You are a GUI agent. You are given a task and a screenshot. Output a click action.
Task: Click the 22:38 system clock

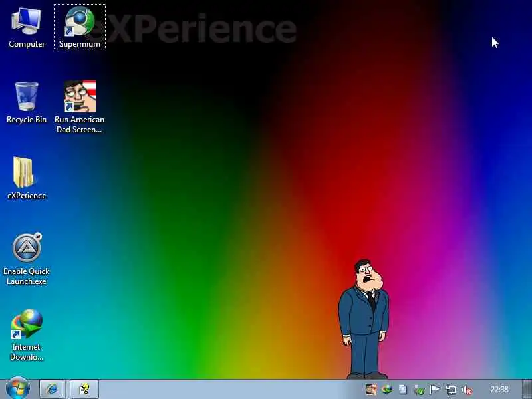(x=499, y=389)
